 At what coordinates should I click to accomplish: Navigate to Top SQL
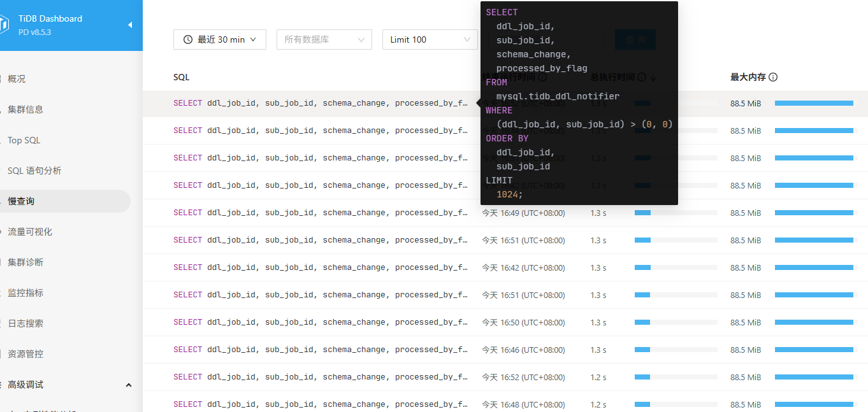pos(24,140)
